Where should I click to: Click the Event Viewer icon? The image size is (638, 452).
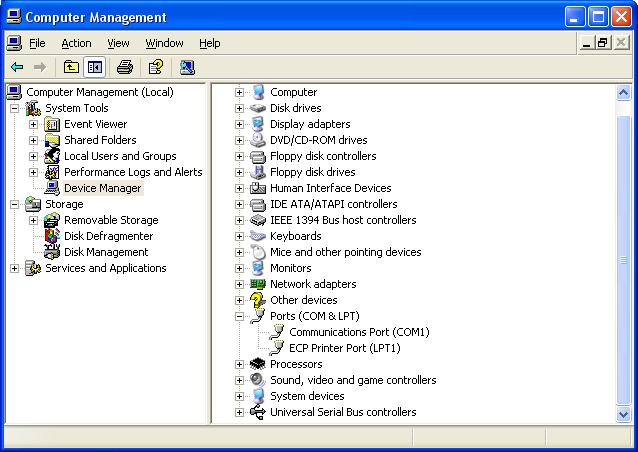pos(52,124)
